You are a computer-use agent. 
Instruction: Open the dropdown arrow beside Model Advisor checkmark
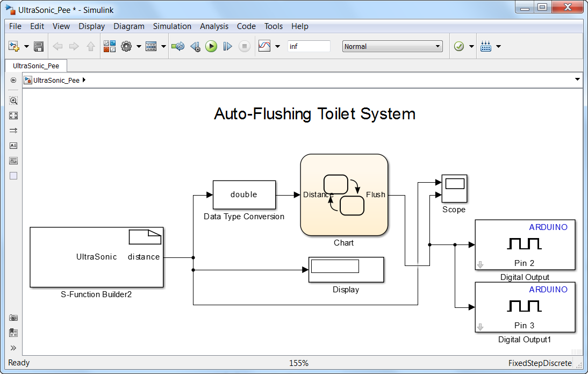471,47
